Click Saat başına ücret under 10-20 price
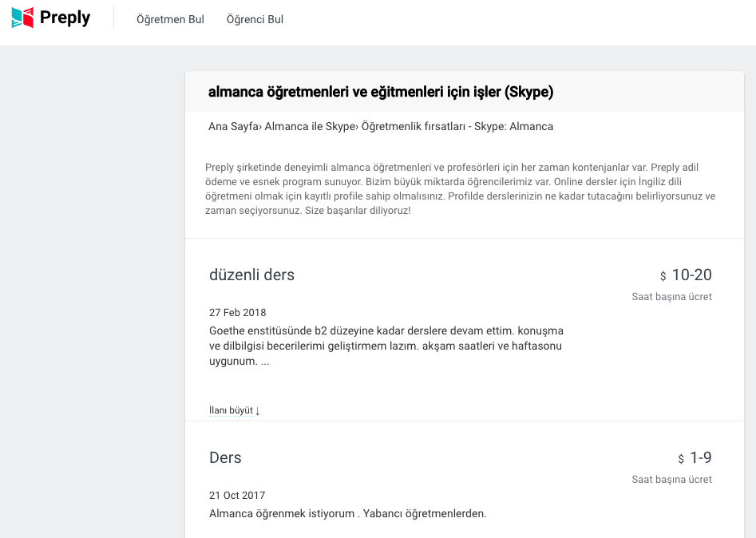The image size is (756, 538). pyautogui.click(x=671, y=297)
